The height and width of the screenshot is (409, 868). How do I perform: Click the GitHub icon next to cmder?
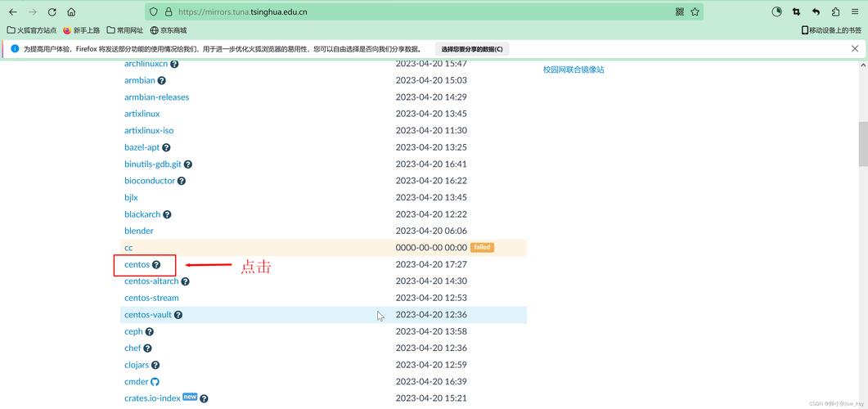click(x=155, y=382)
